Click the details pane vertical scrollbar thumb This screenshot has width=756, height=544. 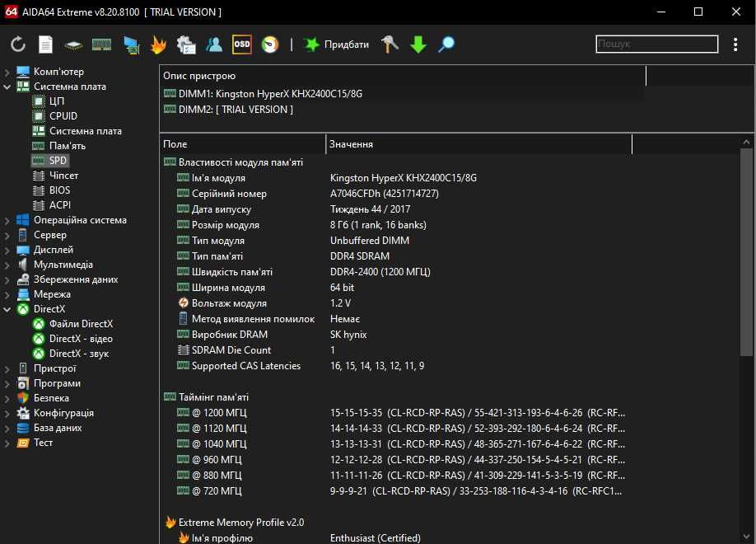click(x=746, y=252)
